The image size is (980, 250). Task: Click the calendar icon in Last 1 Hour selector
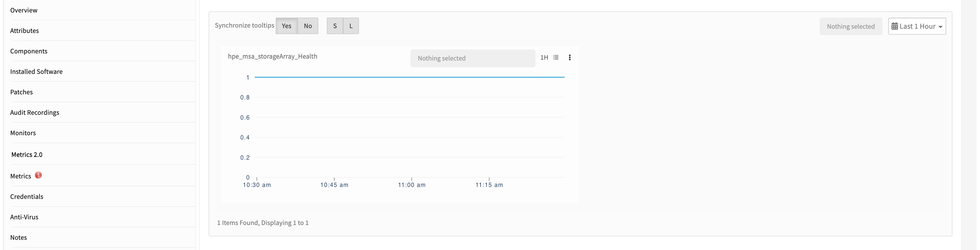coord(895,26)
